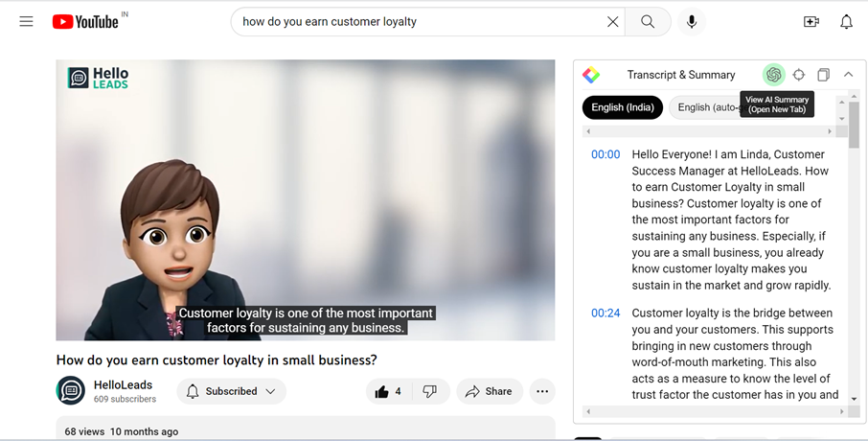Viewport: 868px width, 441px height.
Task: Dislike the video with thumbs down
Action: [x=430, y=391]
